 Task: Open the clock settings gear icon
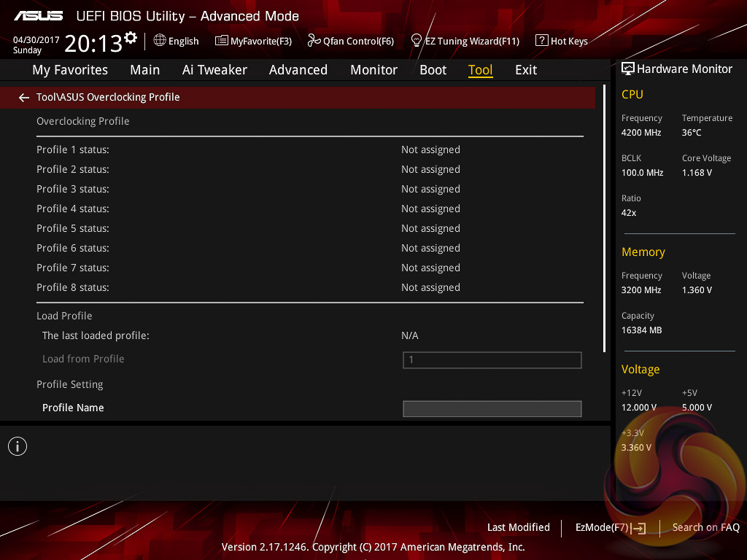pos(130,38)
